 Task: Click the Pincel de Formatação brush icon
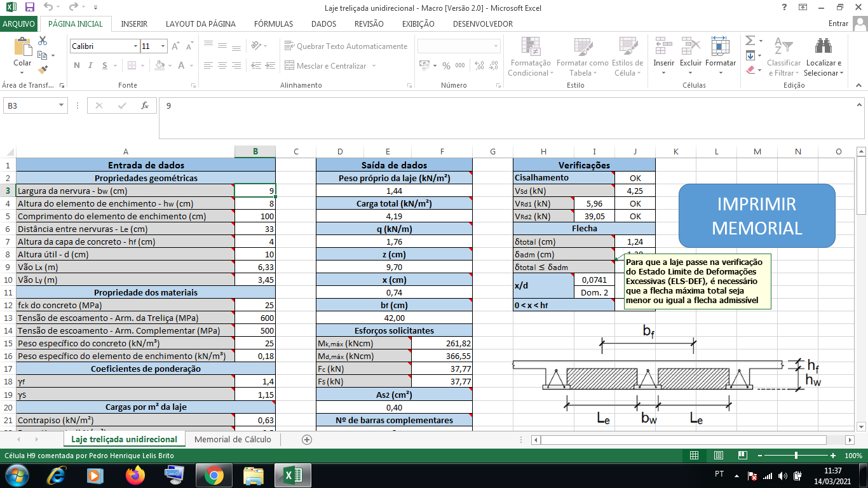point(43,70)
